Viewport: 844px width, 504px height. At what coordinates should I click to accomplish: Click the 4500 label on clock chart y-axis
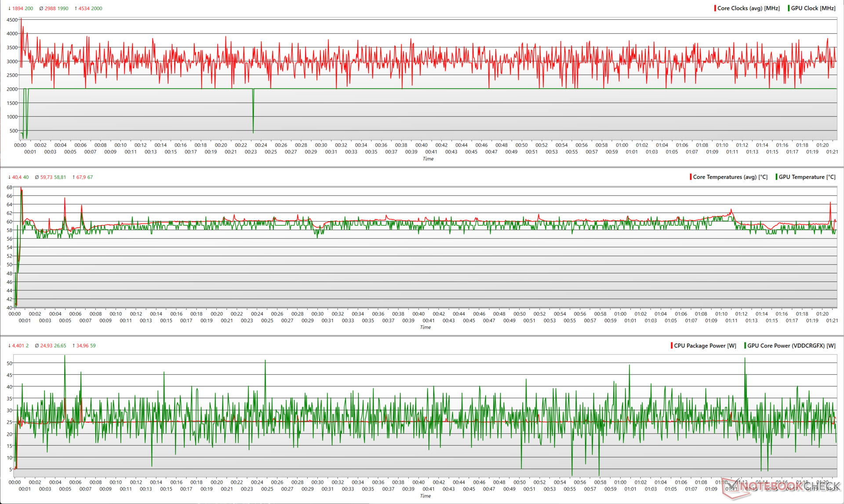[x=12, y=20]
